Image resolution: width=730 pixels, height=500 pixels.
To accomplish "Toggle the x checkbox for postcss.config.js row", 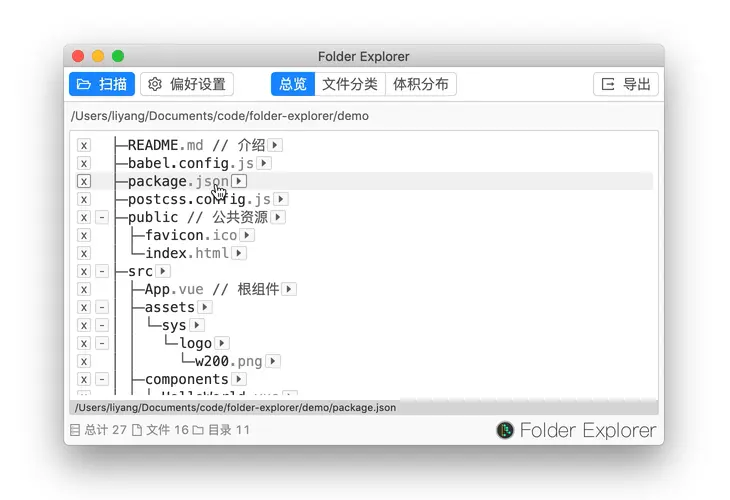I will pos(84,199).
